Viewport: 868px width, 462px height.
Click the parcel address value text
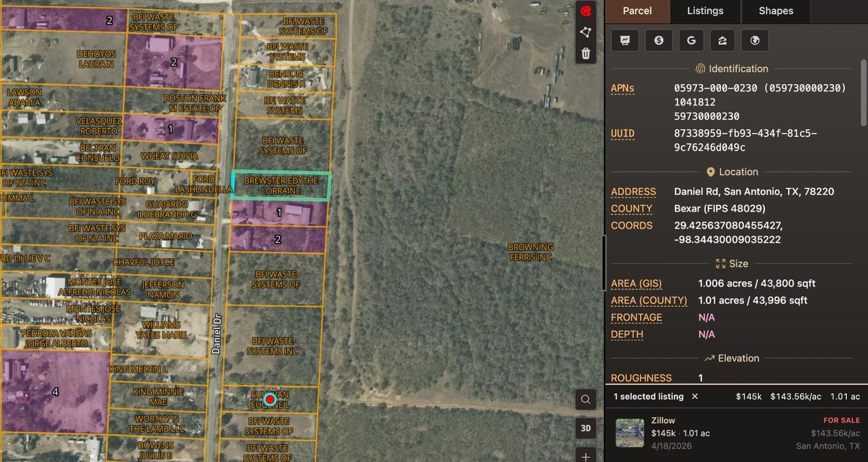coord(754,192)
